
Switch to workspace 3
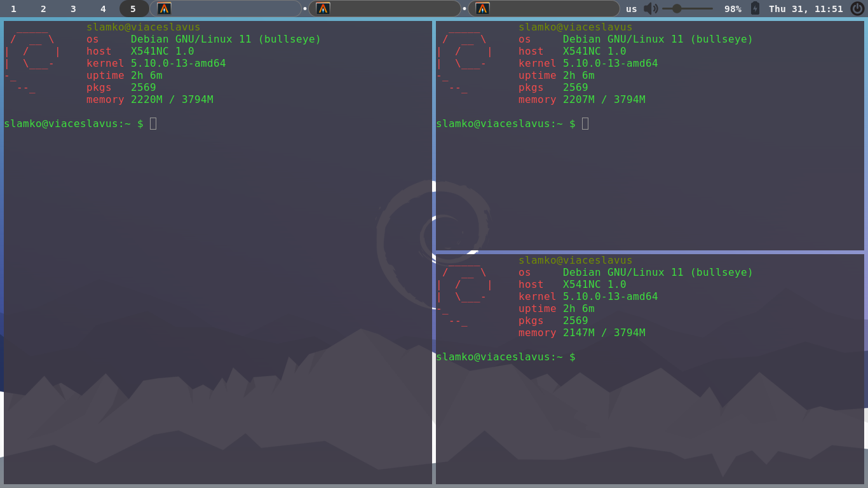[73, 9]
